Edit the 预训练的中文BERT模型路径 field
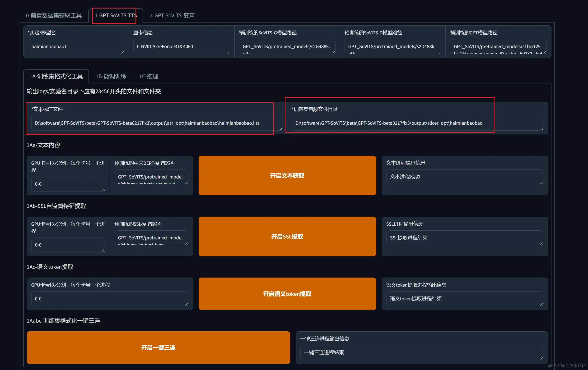 pos(151,177)
